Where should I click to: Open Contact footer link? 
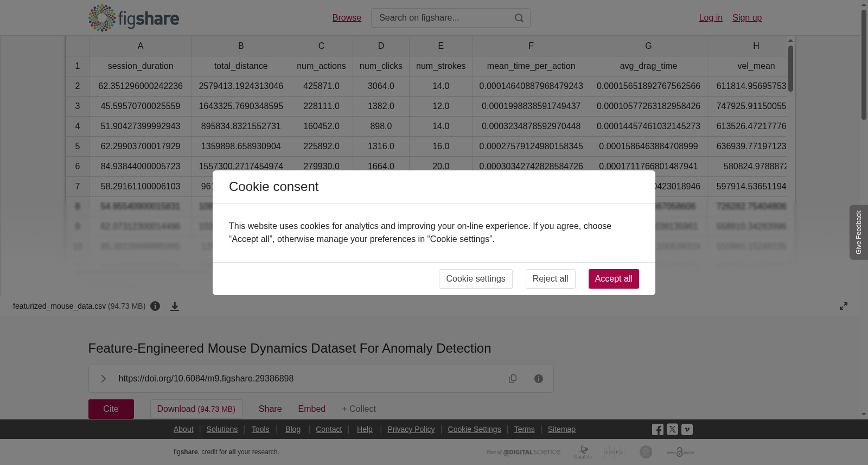(329, 429)
